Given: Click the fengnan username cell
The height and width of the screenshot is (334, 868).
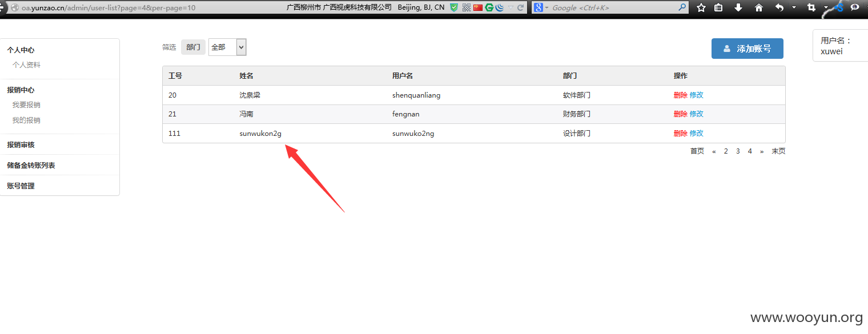Looking at the screenshot, I should tap(407, 114).
